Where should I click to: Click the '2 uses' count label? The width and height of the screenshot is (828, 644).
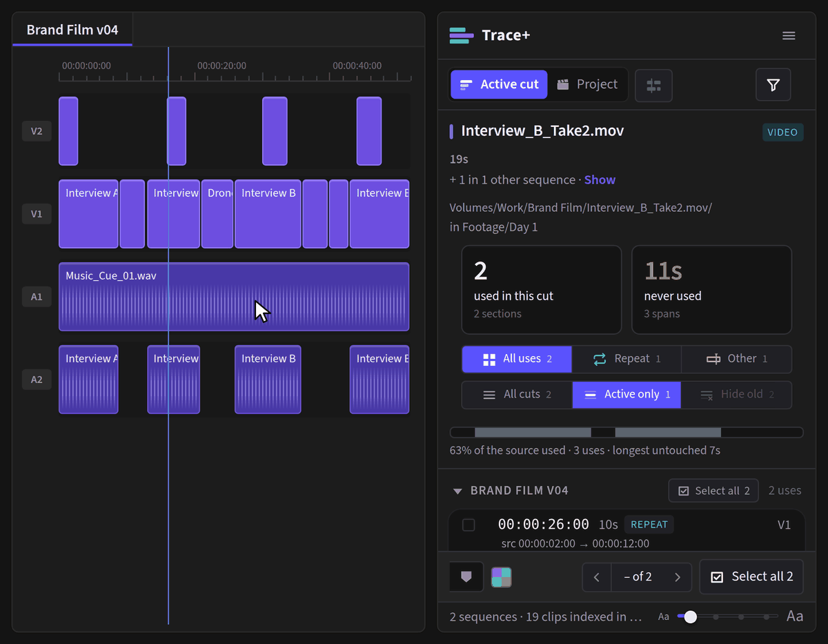point(785,491)
